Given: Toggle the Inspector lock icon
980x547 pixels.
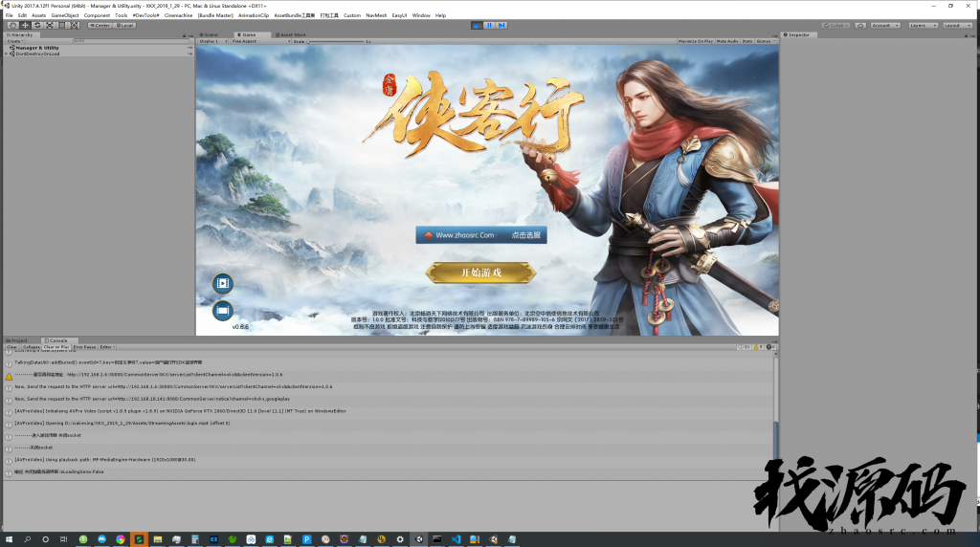Looking at the screenshot, I should point(967,35).
